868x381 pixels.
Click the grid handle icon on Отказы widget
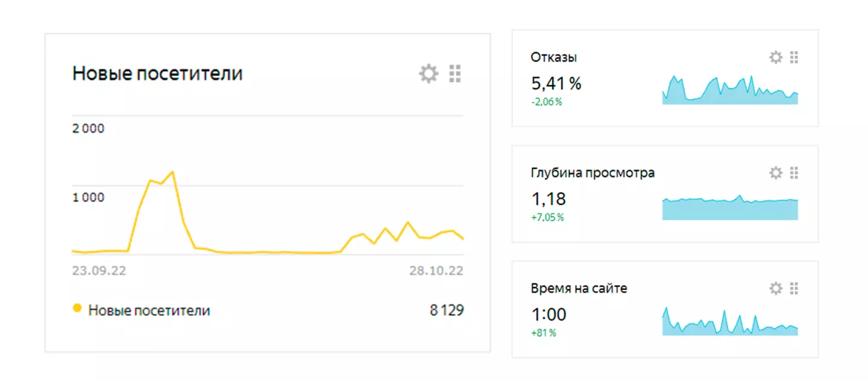[x=794, y=57]
